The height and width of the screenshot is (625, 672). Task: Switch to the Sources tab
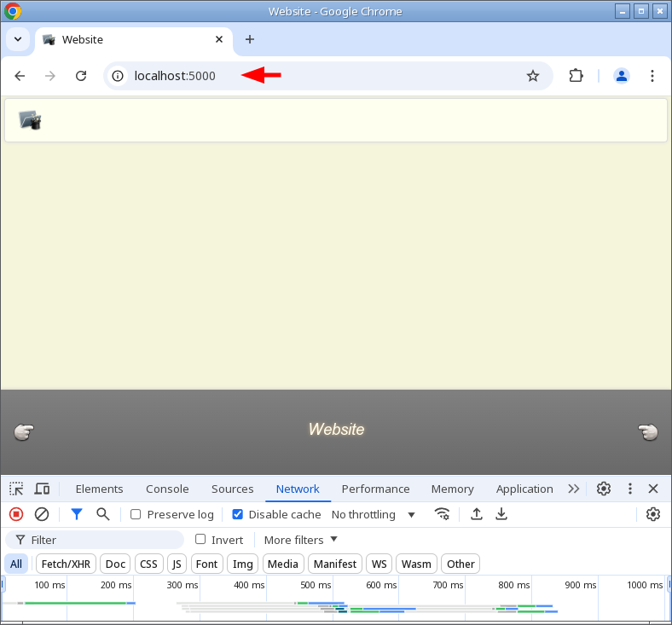tap(232, 489)
